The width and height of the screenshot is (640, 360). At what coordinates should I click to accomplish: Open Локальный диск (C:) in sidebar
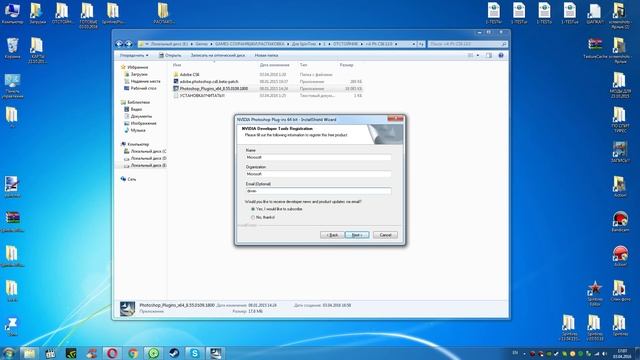point(148,151)
